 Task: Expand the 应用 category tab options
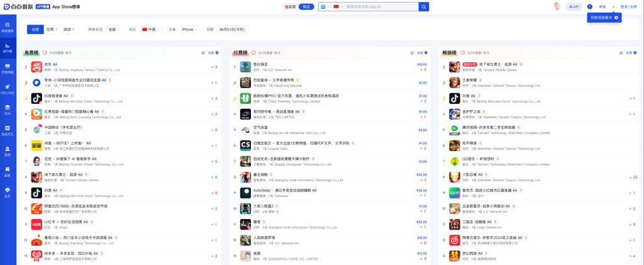(52, 30)
